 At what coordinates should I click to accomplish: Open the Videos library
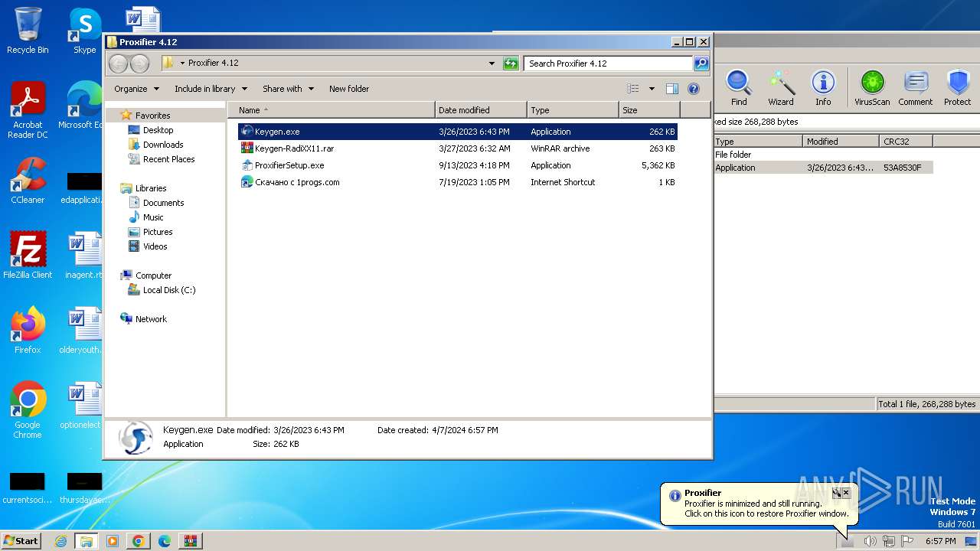click(155, 246)
